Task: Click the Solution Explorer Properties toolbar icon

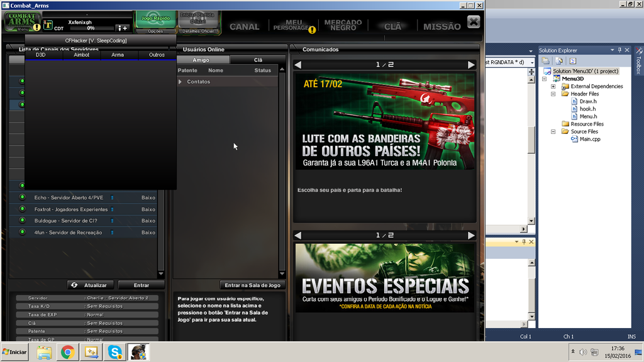Action: pos(545,61)
